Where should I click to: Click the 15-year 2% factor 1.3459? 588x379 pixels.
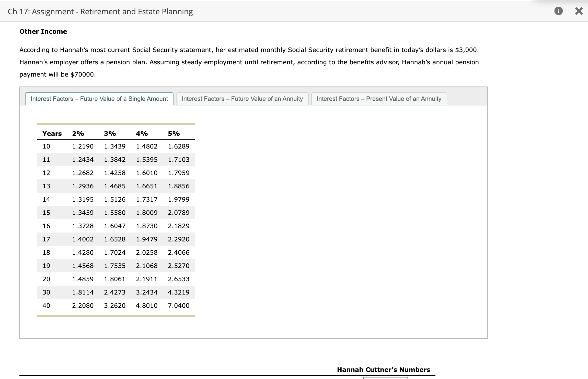(83, 213)
